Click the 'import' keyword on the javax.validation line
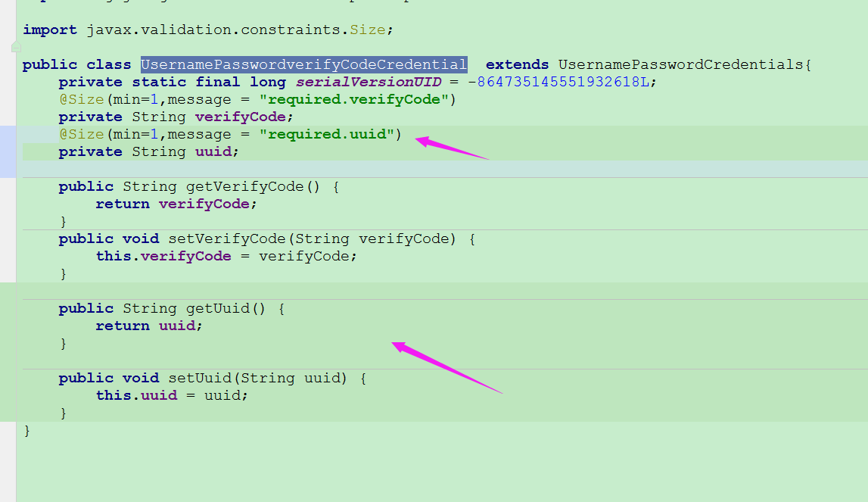868x502 pixels. click(50, 30)
